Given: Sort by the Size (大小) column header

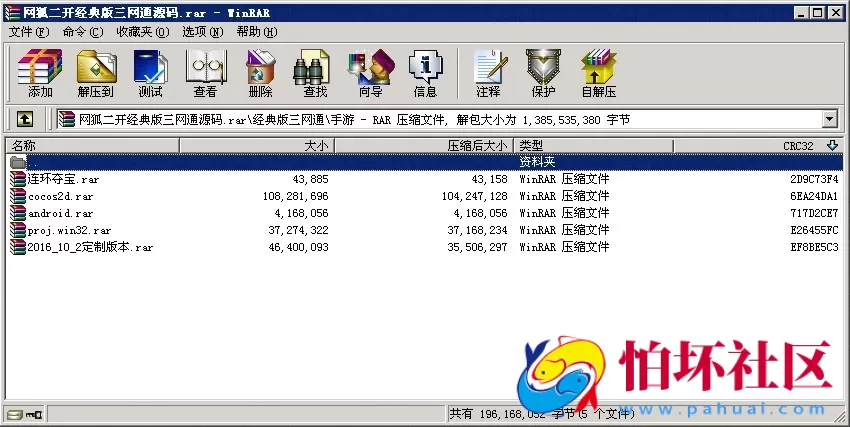Looking at the screenshot, I should pos(257,146).
